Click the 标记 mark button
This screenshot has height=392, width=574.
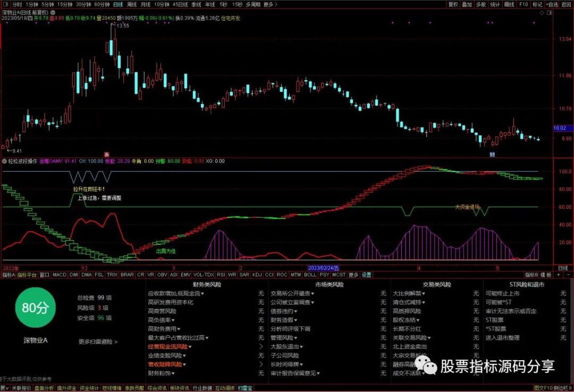(x=537, y=4)
